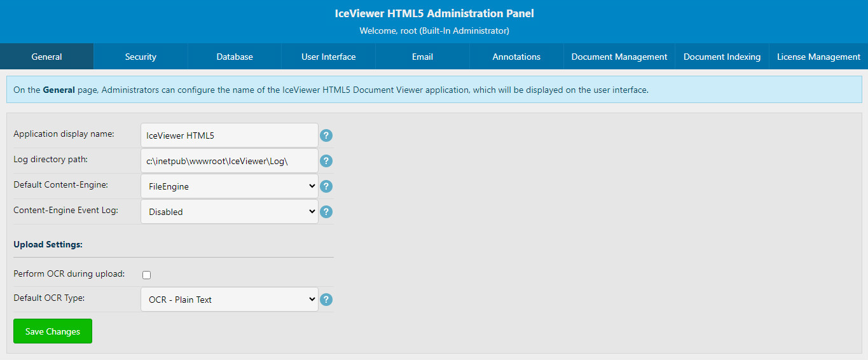Focus the Log directory path input field
Image resolution: width=868 pixels, height=360 pixels.
coord(229,161)
